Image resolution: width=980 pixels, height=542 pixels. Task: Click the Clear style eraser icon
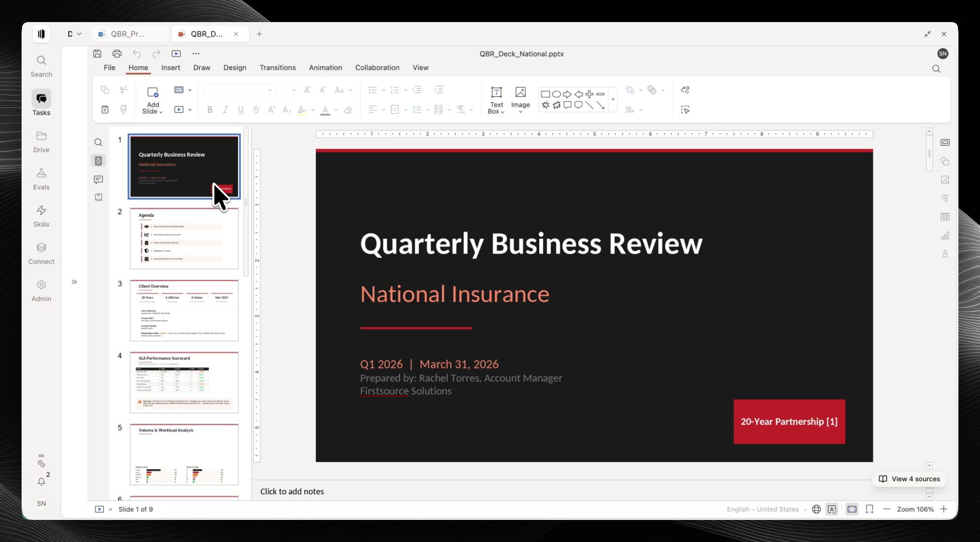pyautogui.click(x=348, y=110)
